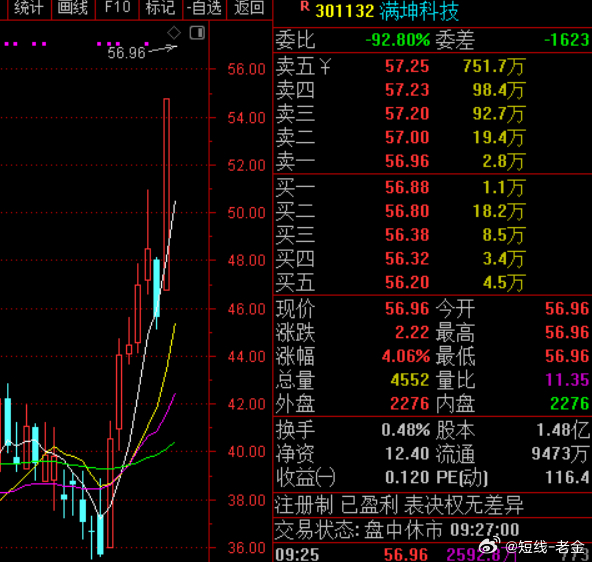The width and height of the screenshot is (592, 562).
Task: Click 今开 value 56.96
Action: pyautogui.click(x=567, y=309)
